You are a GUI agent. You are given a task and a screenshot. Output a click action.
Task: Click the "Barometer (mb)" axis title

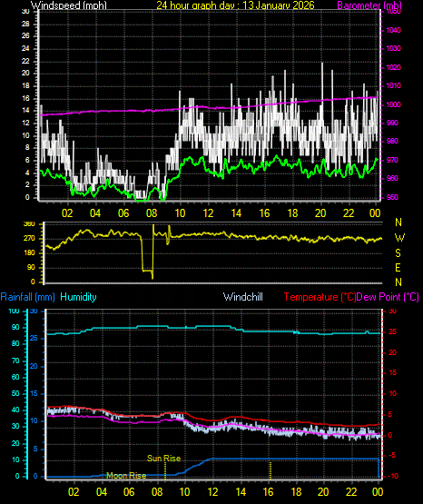(369, 5)
